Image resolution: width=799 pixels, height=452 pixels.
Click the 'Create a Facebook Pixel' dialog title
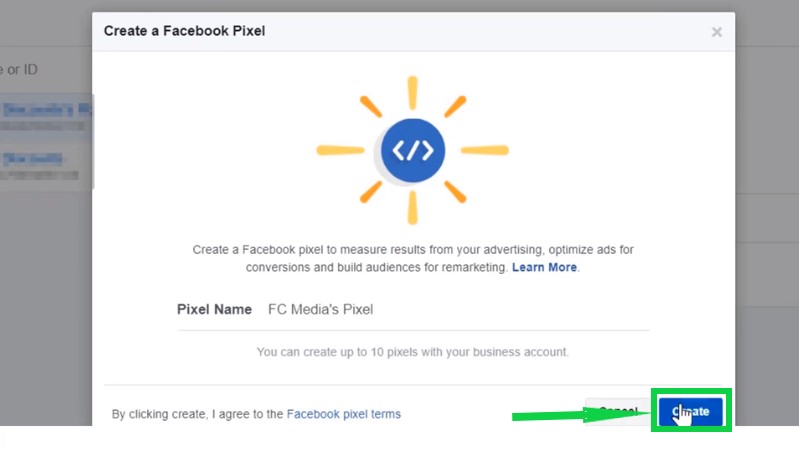tap(184, 31)
